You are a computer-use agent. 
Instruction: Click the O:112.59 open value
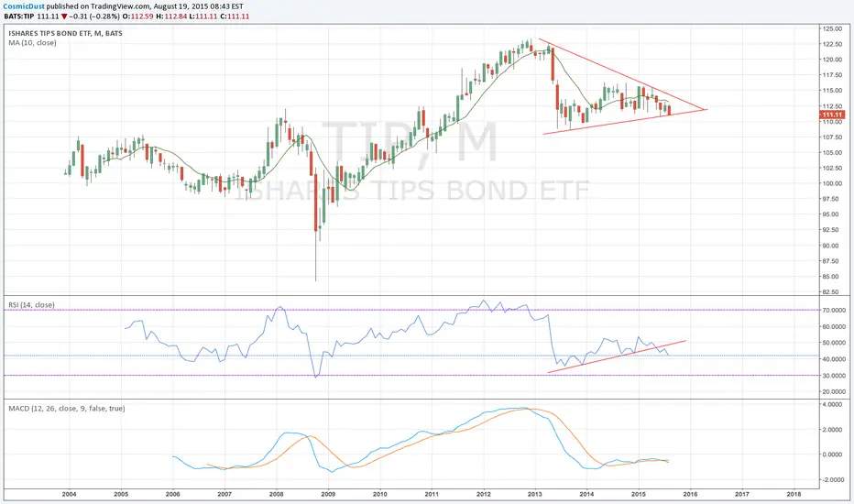point(137,16)
